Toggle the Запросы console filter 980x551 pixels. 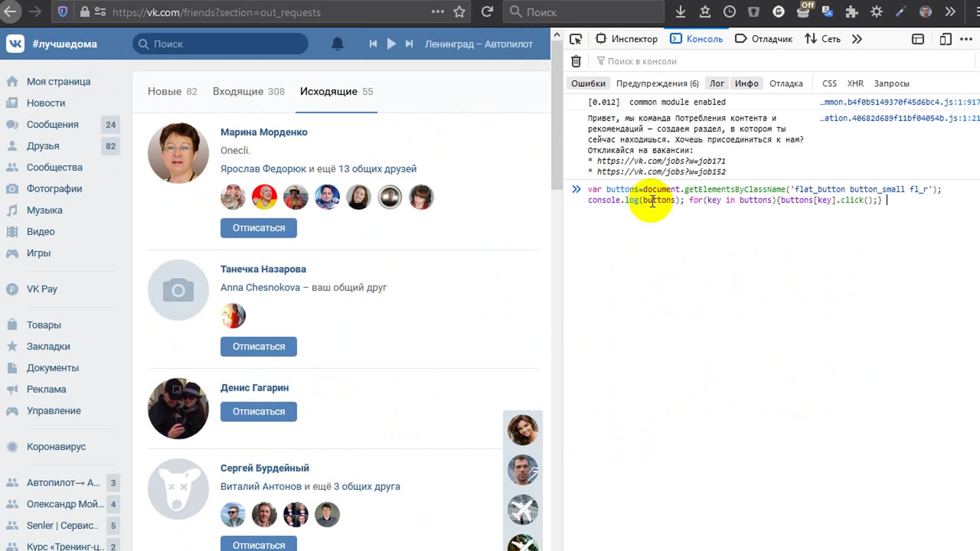[x=891, y=83]
